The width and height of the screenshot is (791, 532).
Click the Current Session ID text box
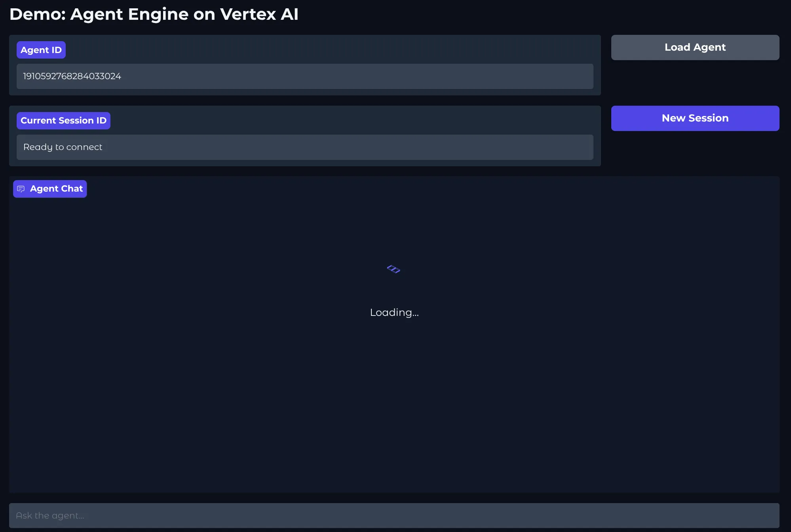[305, 147]
